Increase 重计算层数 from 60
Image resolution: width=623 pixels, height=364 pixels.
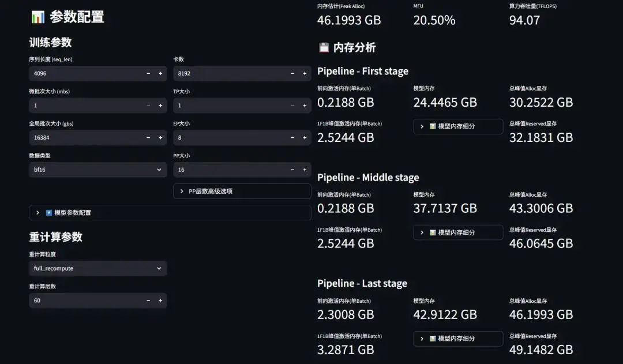tap(160, 301)
